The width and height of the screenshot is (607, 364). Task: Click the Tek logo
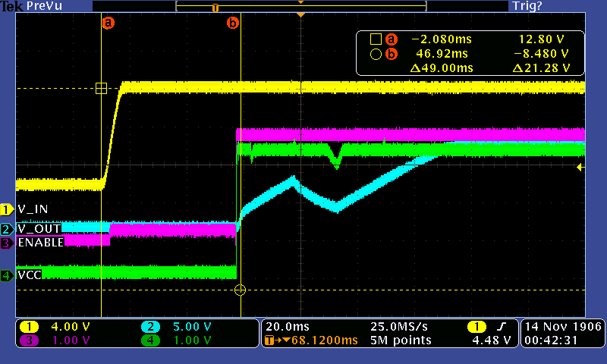tap(12, 6)
